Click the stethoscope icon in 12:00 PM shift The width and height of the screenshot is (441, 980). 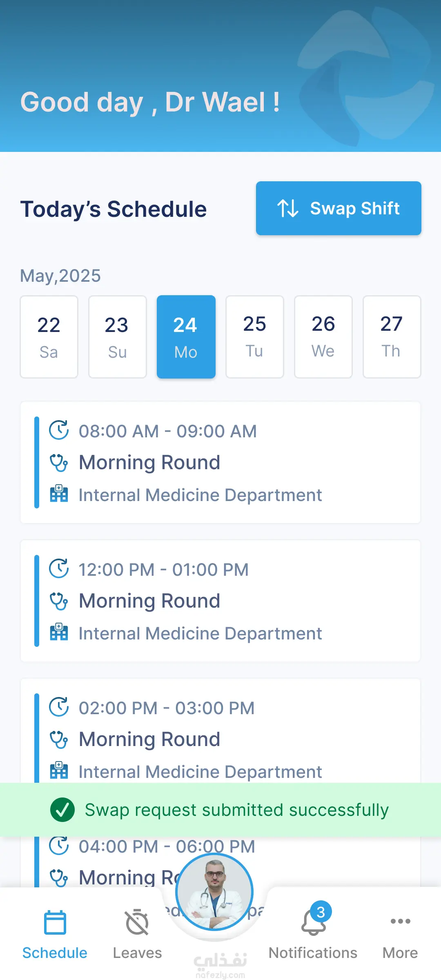59,601
